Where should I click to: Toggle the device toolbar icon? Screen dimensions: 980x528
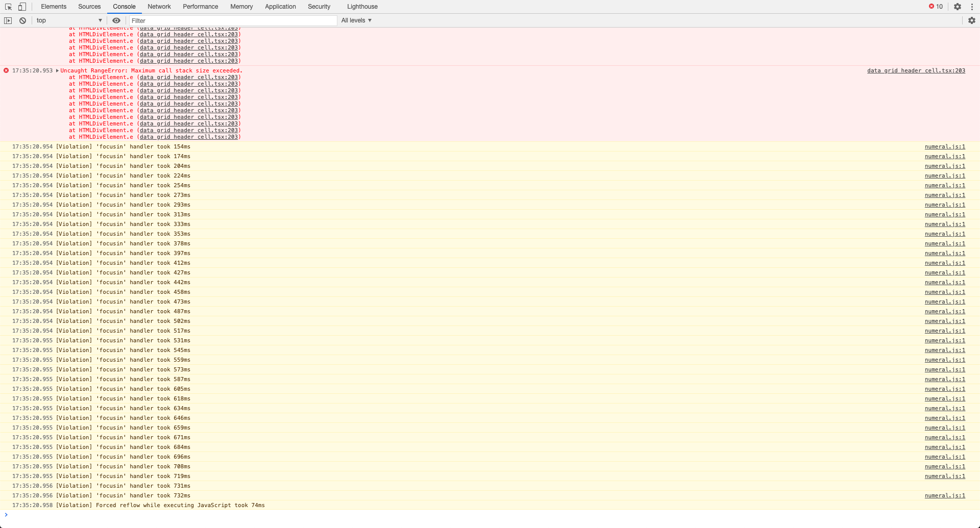point(22,7)
